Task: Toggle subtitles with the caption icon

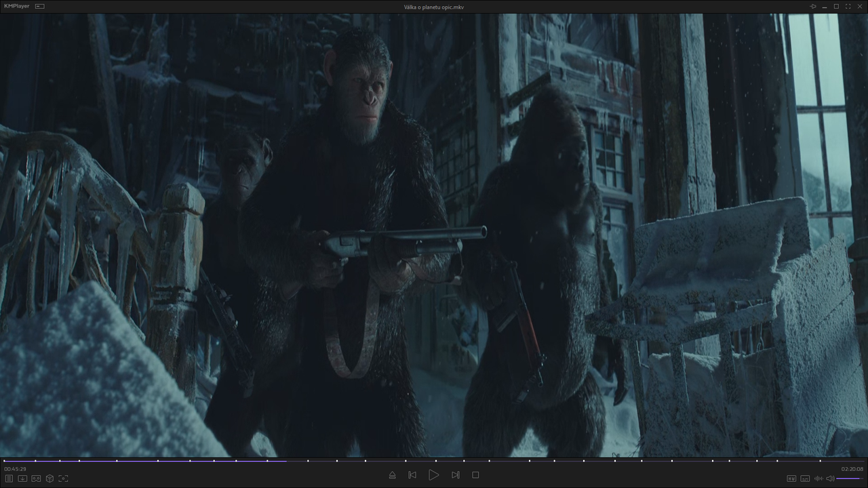Action: click(x=805, y=479)
